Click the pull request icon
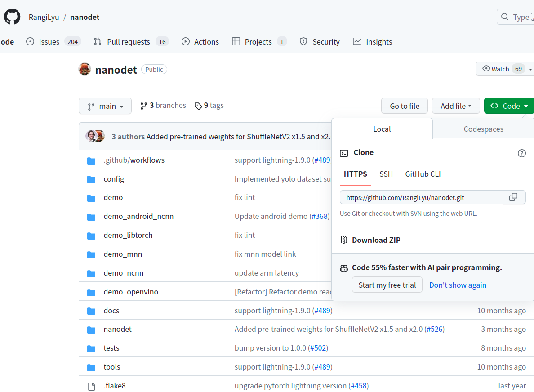This screenshot has width=534, height=392. pyautogui.click(x=98, y=41)
